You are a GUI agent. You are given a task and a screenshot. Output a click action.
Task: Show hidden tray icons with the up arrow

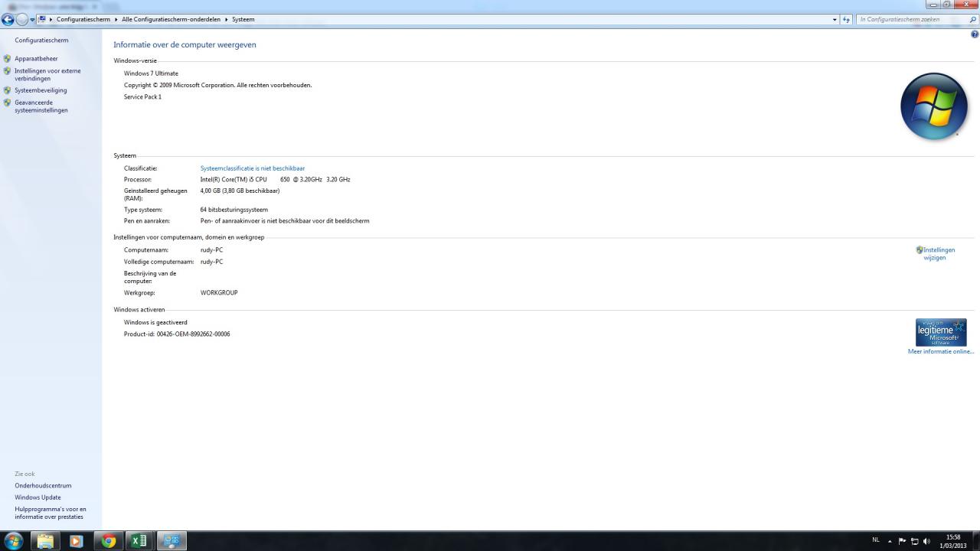pos(890,541)
